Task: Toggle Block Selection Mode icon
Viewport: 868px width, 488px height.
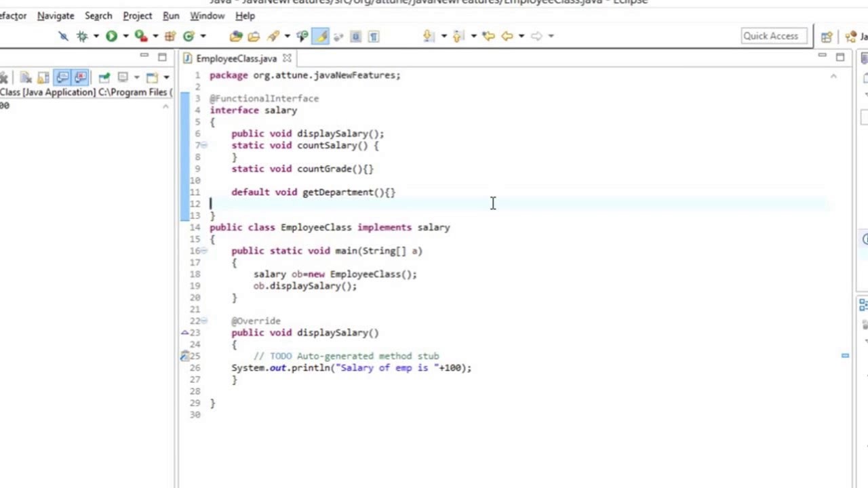Action: [x=355, y=36]
